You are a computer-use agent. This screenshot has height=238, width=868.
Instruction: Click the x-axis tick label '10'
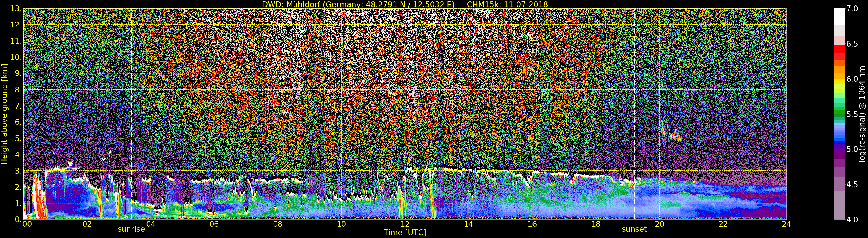(x=341, y=224)
